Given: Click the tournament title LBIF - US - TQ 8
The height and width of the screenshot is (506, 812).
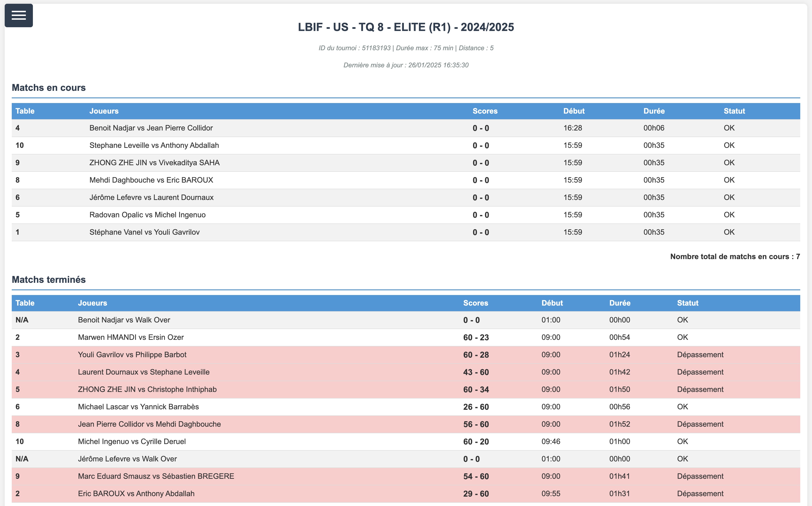Looking at the screenshot, I should [406, 27].
